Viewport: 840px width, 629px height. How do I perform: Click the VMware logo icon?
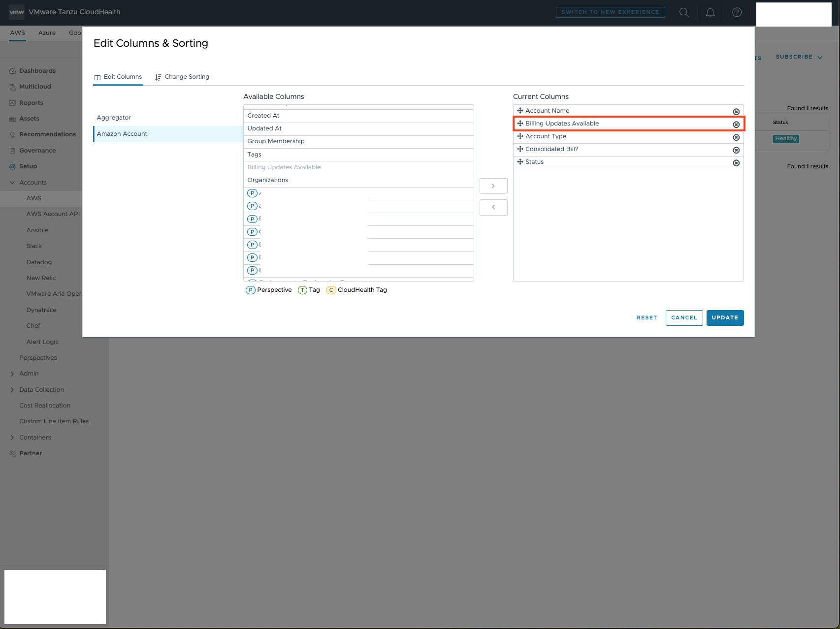[x=17, y=12]
